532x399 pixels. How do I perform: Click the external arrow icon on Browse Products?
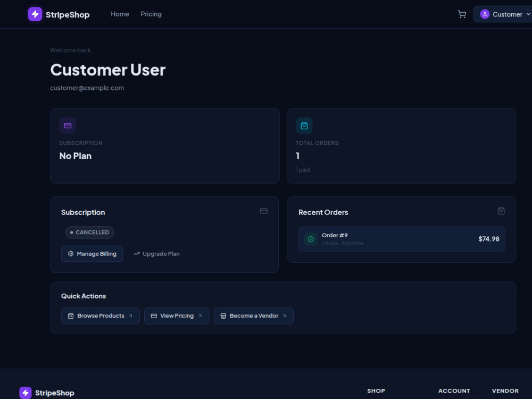point(131,316)
